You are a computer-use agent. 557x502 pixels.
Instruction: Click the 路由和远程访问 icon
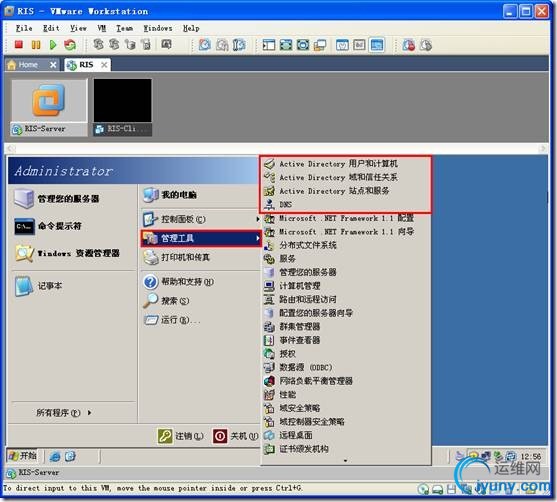point(269,299)
